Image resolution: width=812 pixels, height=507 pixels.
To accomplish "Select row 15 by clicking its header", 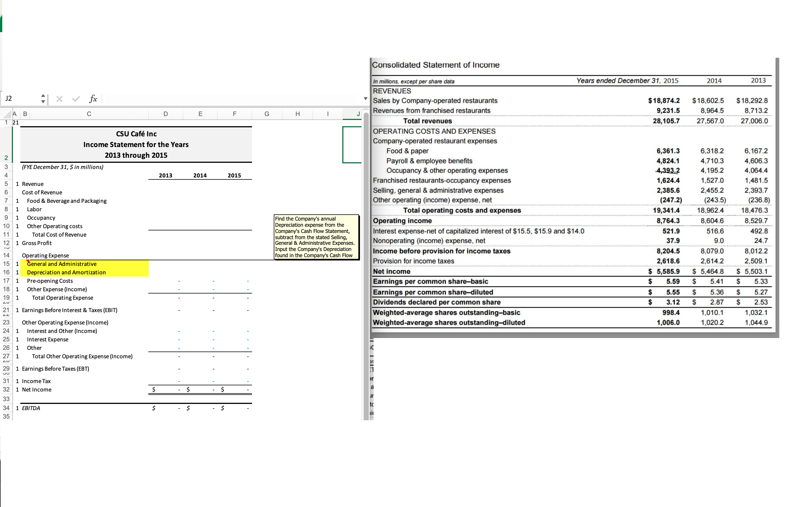I will tap(6, 264).
